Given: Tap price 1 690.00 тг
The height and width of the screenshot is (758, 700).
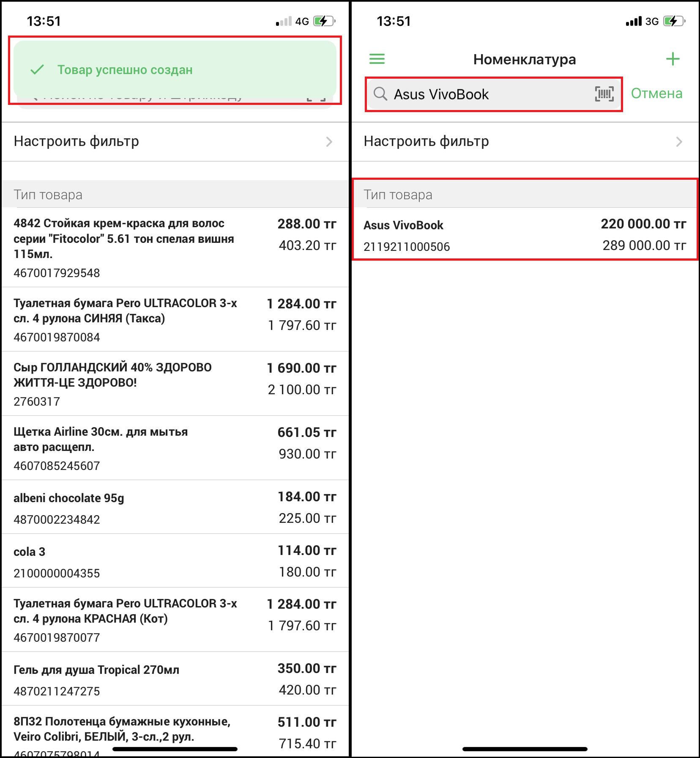Looking at the screenshot, I should (x=301, y=368).
